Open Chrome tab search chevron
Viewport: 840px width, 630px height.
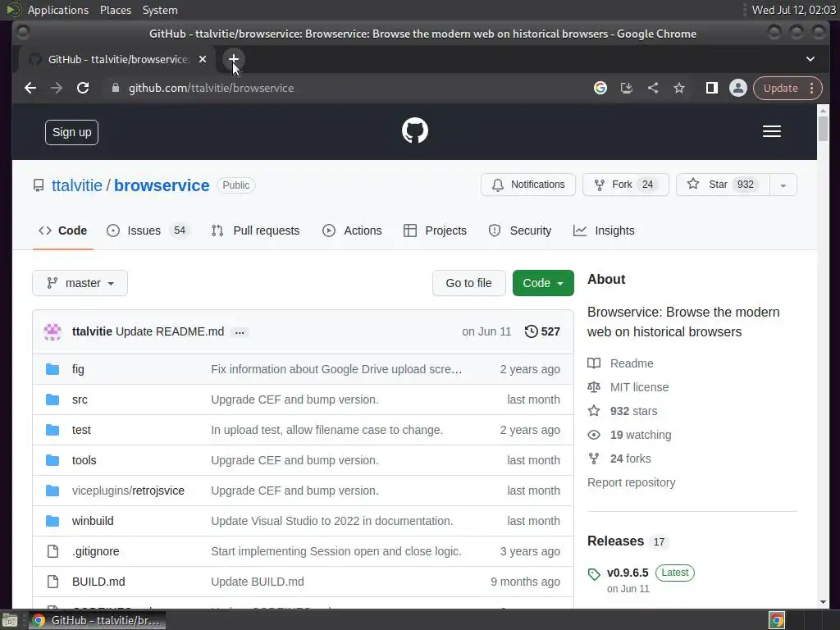click(810, 59)
